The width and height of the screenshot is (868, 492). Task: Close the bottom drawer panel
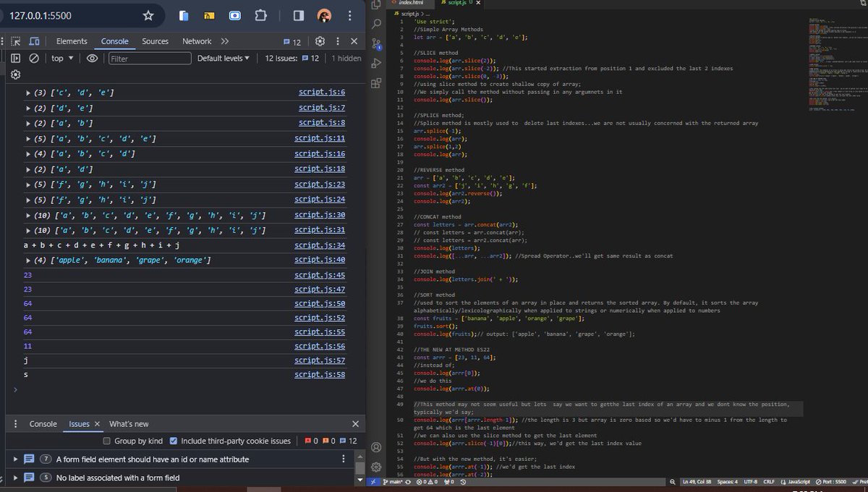pyautogui.click(x=354, y=424)
